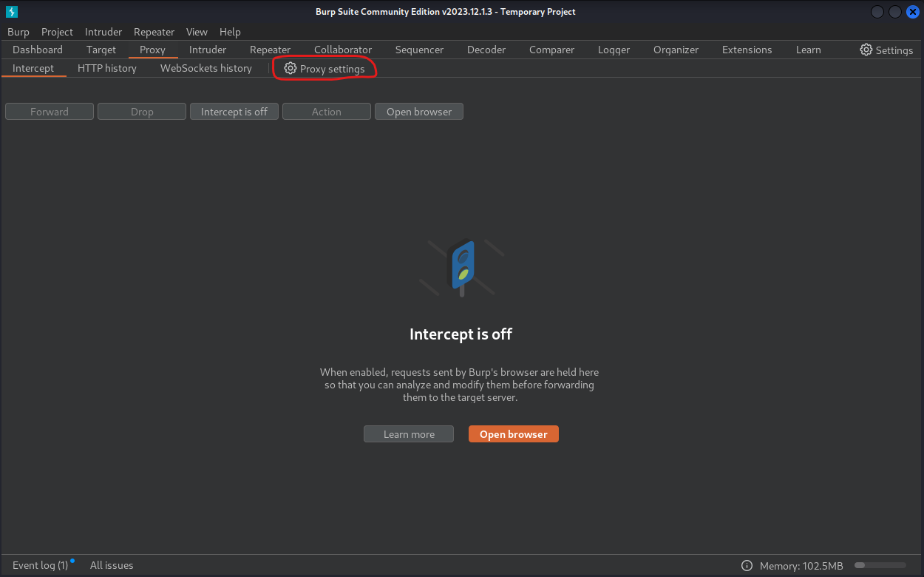Open the Help menu

[x=230, y=32]
